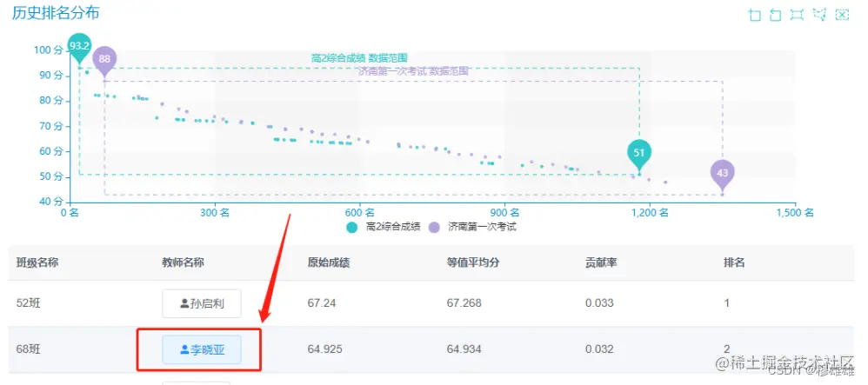
Task: Click the 1,500 名 x-axis label
Action: coord(794,212)
